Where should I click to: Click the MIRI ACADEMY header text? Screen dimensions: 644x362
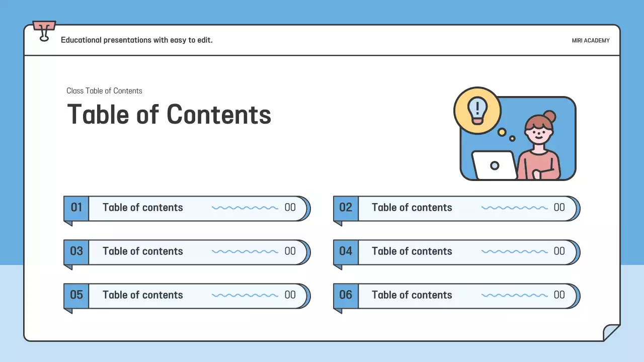point(591,41)
